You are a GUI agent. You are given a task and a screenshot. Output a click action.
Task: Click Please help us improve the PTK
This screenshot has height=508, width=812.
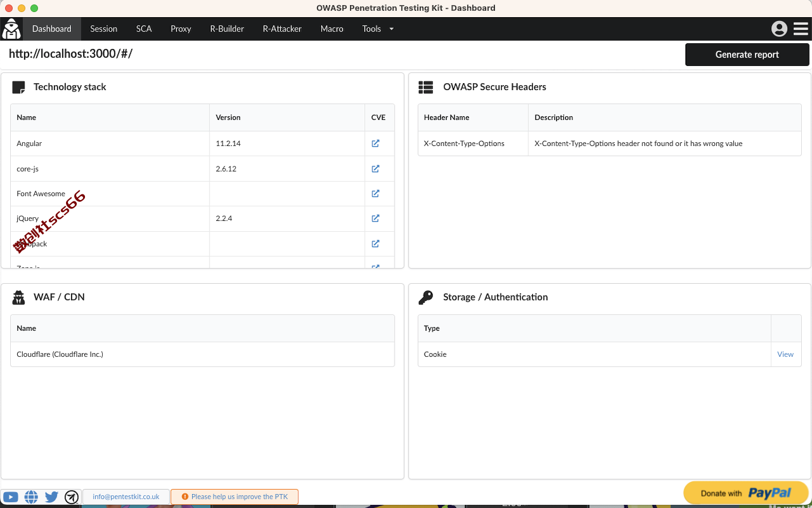tap(235, 497)
